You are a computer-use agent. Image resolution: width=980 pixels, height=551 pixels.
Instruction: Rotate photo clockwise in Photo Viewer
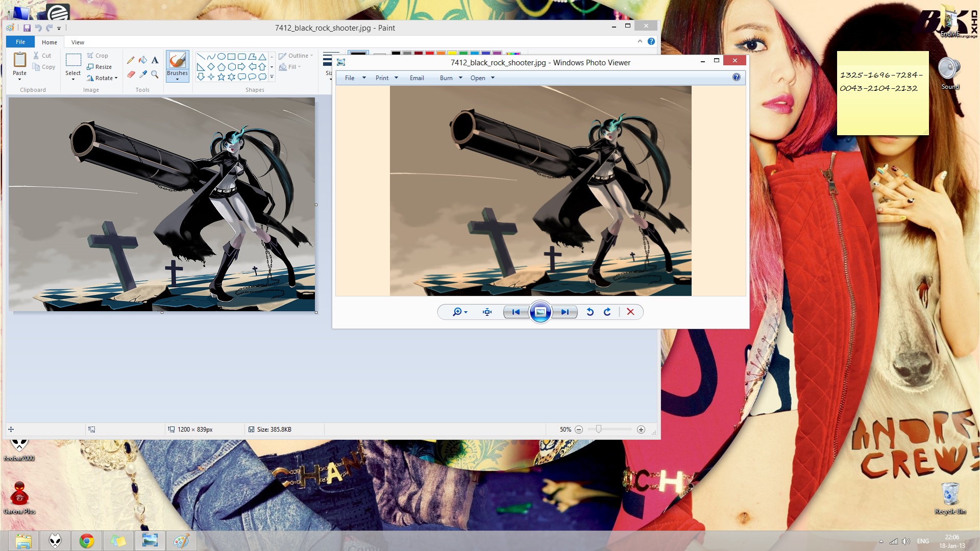coord(607,312)
